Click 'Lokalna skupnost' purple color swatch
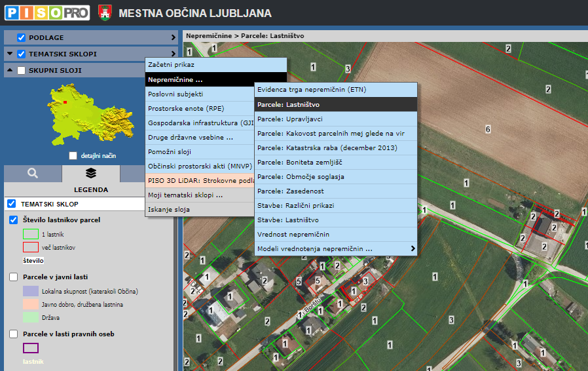Viewport: 588px width, 371px height. click(31, 291)
